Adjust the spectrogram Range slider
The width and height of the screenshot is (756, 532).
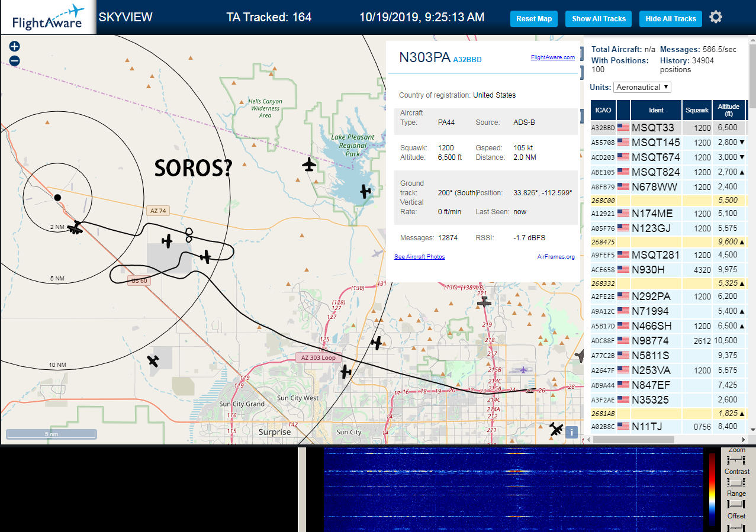[x=736, y=504]
